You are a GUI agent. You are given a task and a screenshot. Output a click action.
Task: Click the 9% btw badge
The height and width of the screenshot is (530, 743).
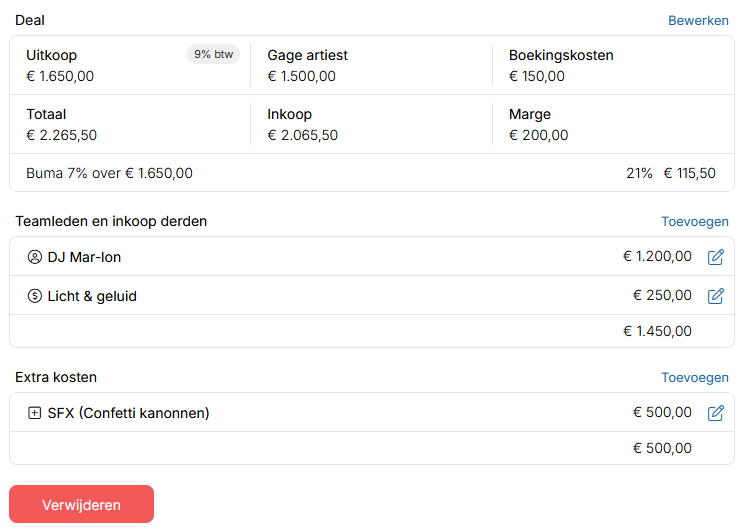tap(213, 55)
